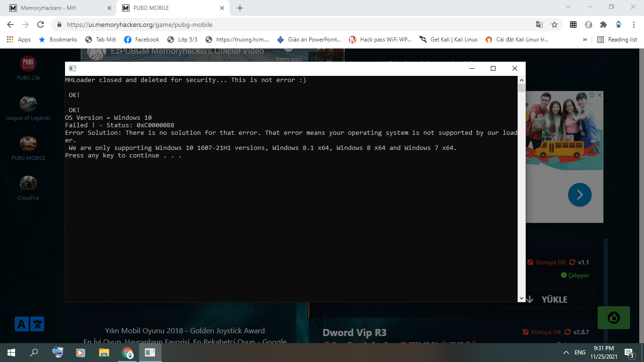Minimize the console window
This screenshot has height=362, width=644.
pyautogui.click(x=471, y=68)
